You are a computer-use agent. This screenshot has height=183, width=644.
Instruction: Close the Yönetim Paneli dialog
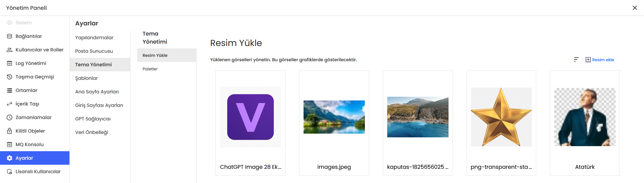point(635,8)
